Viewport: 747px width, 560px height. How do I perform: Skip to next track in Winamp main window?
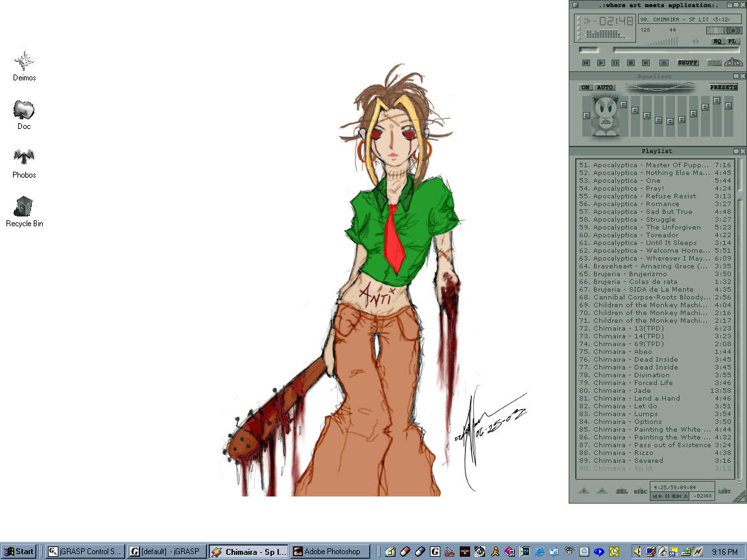tap(646, 63)
